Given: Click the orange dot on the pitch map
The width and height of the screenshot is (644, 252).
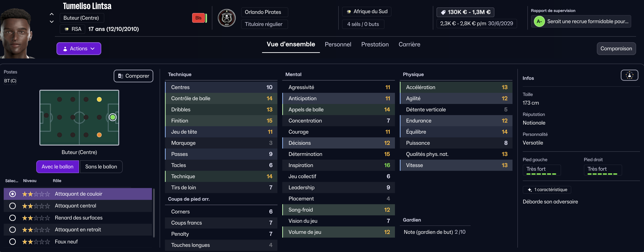Looking at the screenshot, I should (x=99, y=135).
